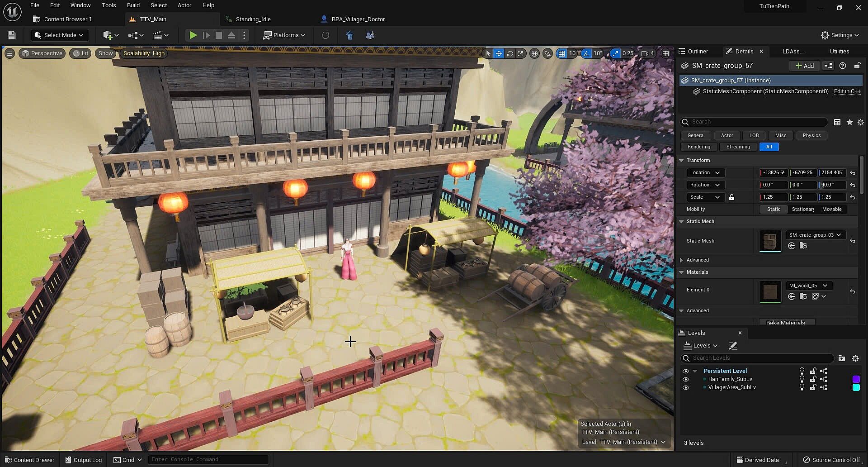Click the cinematics clapperboard icon
The width and height of the screenshot is (868, 467).
pyautogui.click(x=160, y=35)
